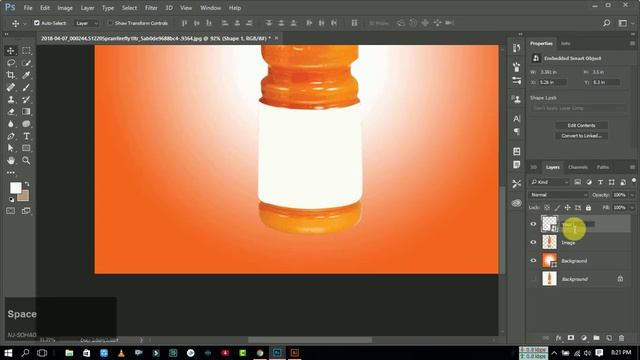640x360 pixels.
Task: Select the Rectangle shape tool
Action: (26, 148)
